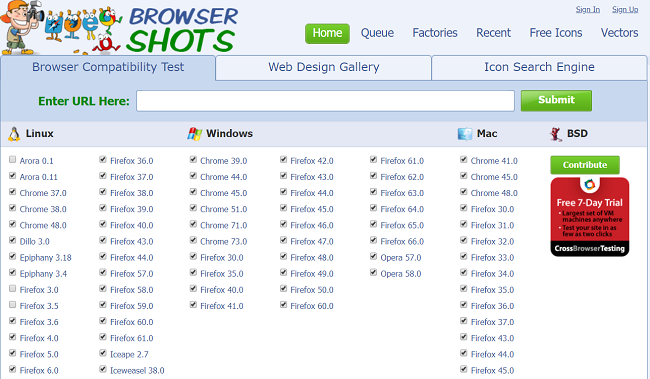
Task: Toggle Firefox 42.0 checkbox
Action: (284, 160)
